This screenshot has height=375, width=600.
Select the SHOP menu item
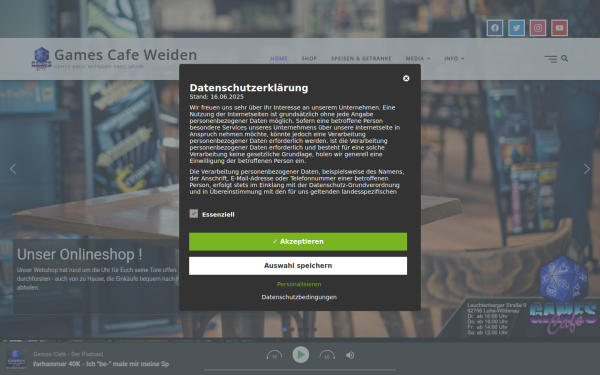(309, 59)
